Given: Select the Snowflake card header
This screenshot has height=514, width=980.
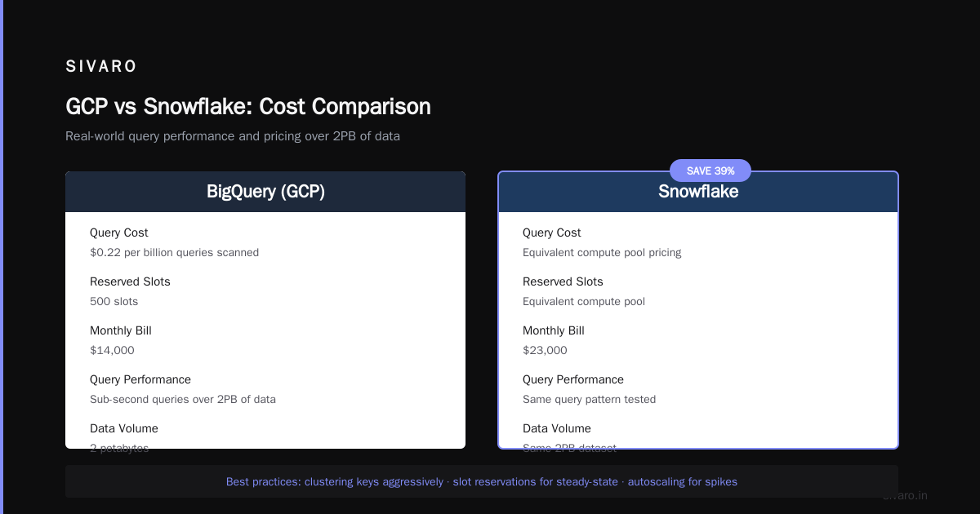Looking at the screenshot, I should [698, 192].
